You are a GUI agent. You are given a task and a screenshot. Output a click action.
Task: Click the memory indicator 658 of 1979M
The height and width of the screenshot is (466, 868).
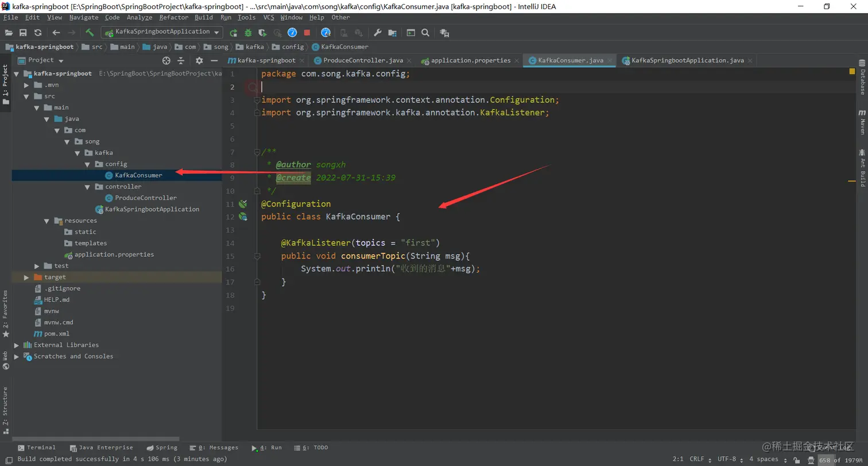[842, 460]
